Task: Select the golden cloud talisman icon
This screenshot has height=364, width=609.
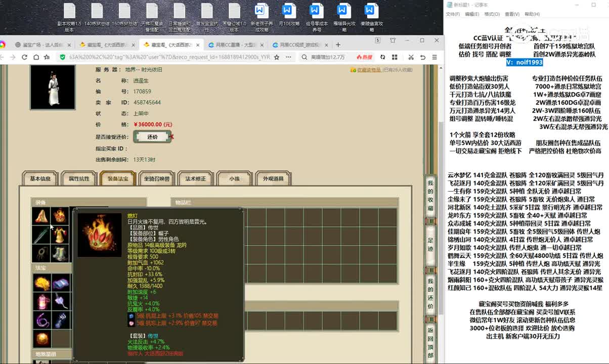Action: coord(41,283)
